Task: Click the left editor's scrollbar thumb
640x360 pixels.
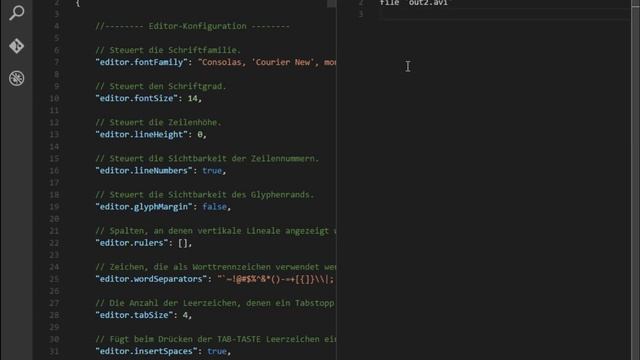Action: pos(331,3)
